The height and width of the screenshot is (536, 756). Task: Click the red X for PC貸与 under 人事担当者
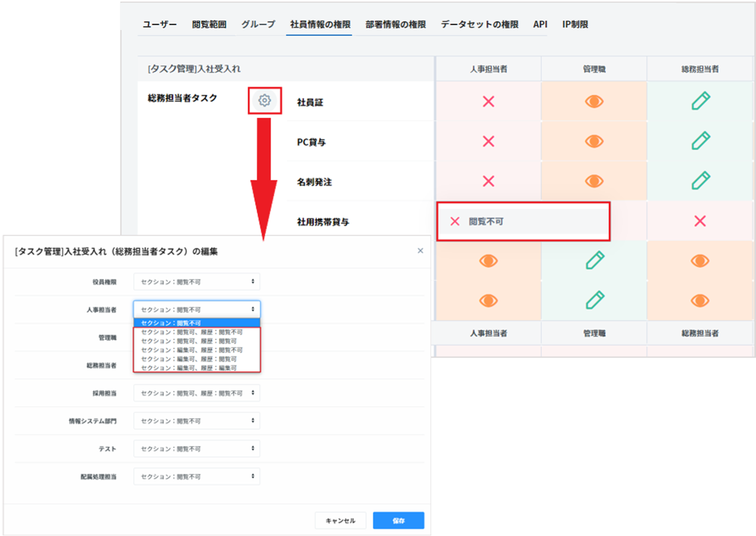tap(488, 141)
